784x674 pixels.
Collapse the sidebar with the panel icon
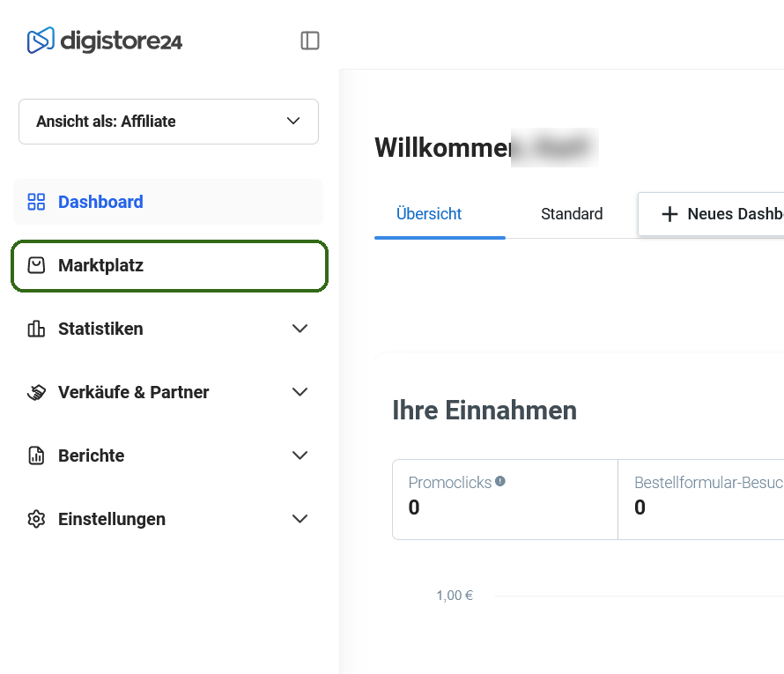click(310, 41)
